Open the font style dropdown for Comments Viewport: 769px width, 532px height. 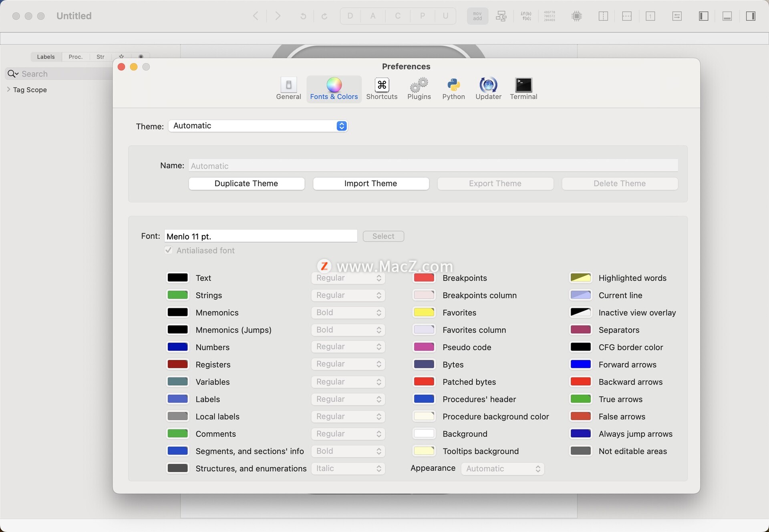tap(348, 434)
